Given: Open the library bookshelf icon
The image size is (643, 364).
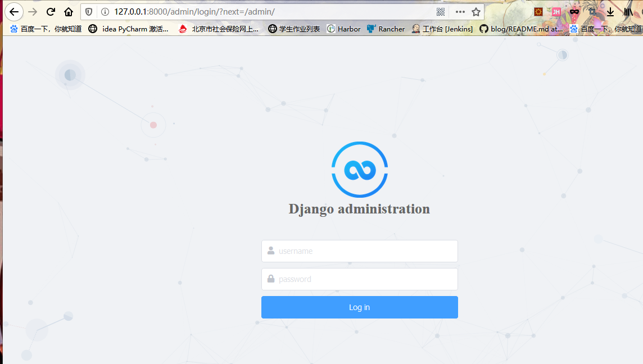Looking at the screenshot, I should tap(628, 12).
